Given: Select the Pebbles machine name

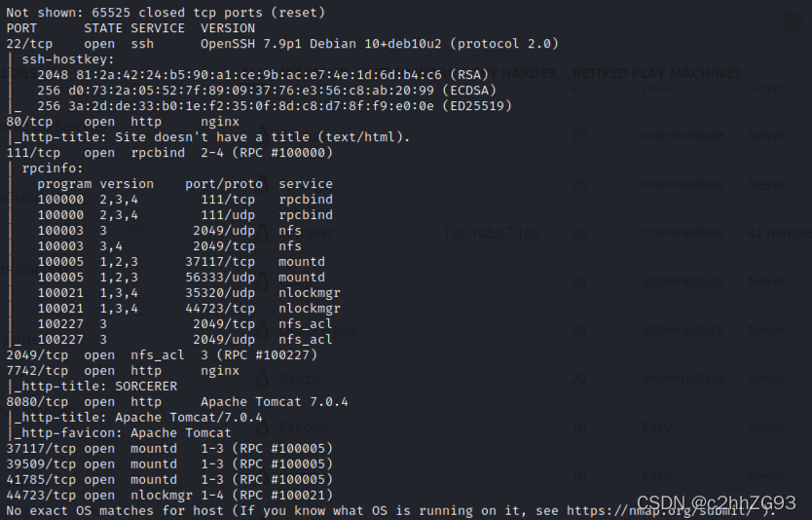Looking at the screenshot, I should click(x=304, y=427).
